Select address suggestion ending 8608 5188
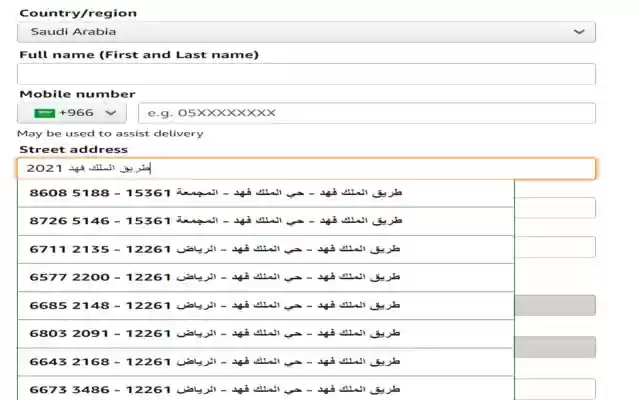This screenshot has width=640, height=400. coord(266,192)
